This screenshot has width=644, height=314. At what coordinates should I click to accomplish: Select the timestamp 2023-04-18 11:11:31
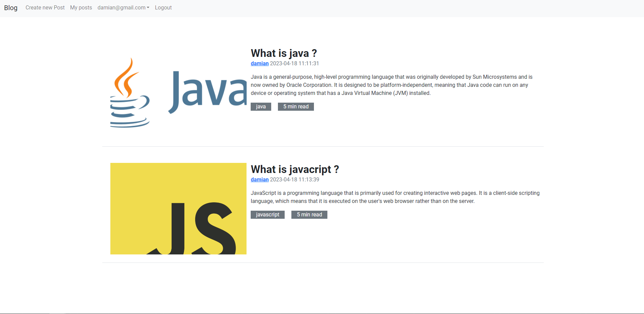coord(294,63)
